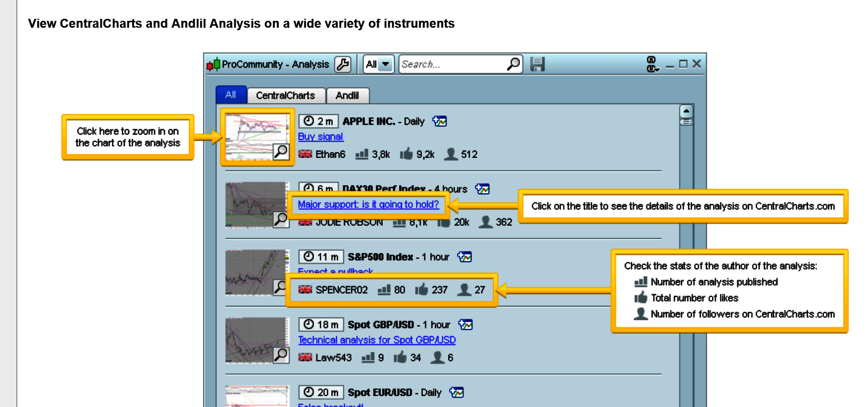This screenshot has width=868, height=407.
Task: Switch to the Andlil tab
Action: click(347, 96)
